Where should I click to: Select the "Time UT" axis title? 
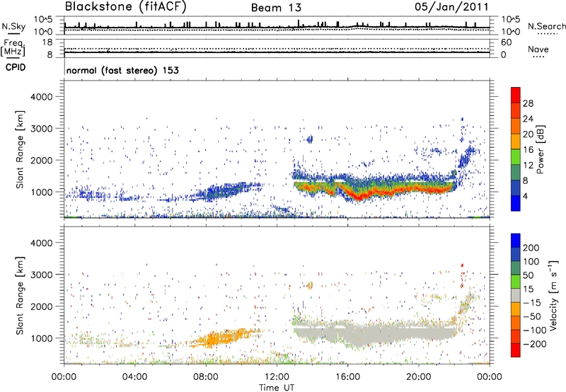pos(277,388)
